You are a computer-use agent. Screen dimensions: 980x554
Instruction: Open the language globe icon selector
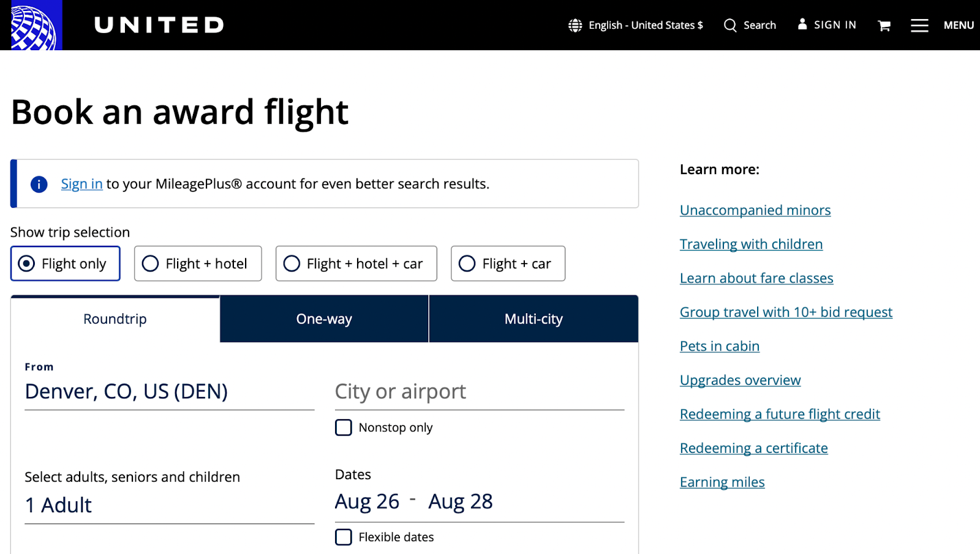pyautogui.click(x=575, y=25)
